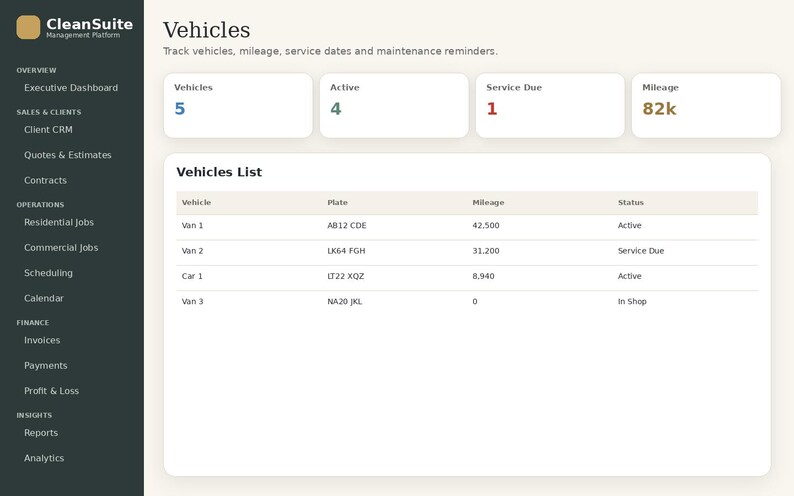Click the Mileage 82k card
Screen dimensions: 794x496
coord(706,105)
